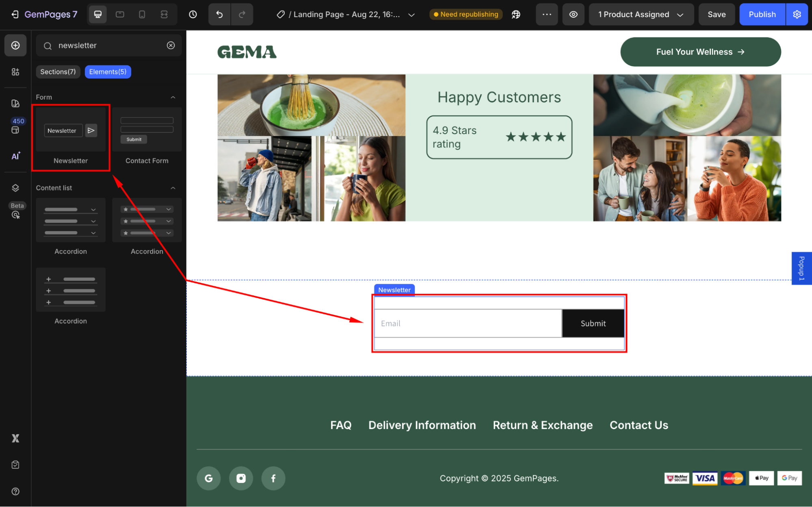812x507 pixels.
Task: Click the languages globe icon
Action: tap(516, 15)
